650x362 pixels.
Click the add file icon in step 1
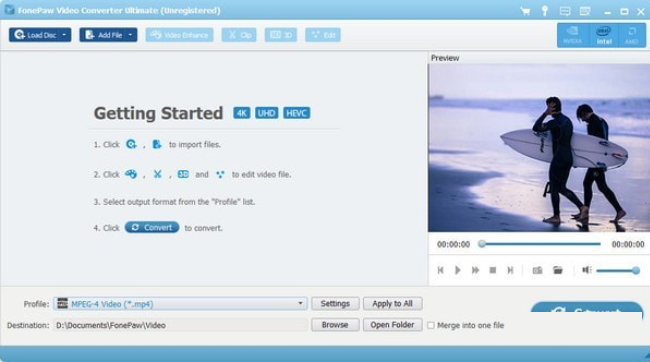(157, 144)
